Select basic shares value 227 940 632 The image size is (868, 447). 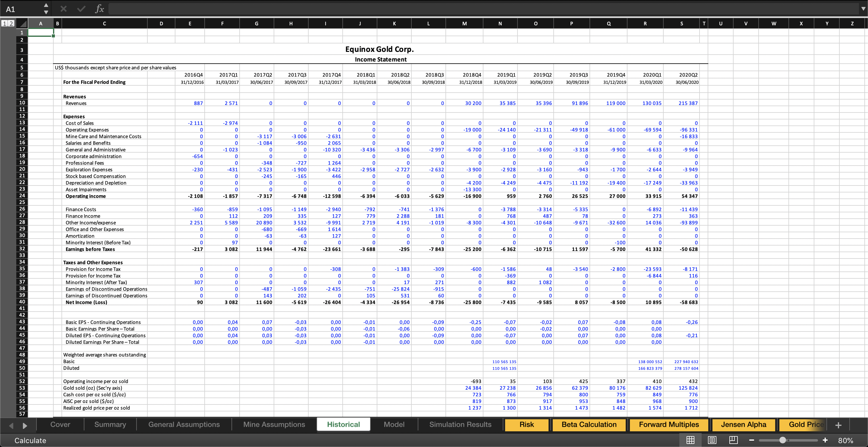(x=686, y=362)
